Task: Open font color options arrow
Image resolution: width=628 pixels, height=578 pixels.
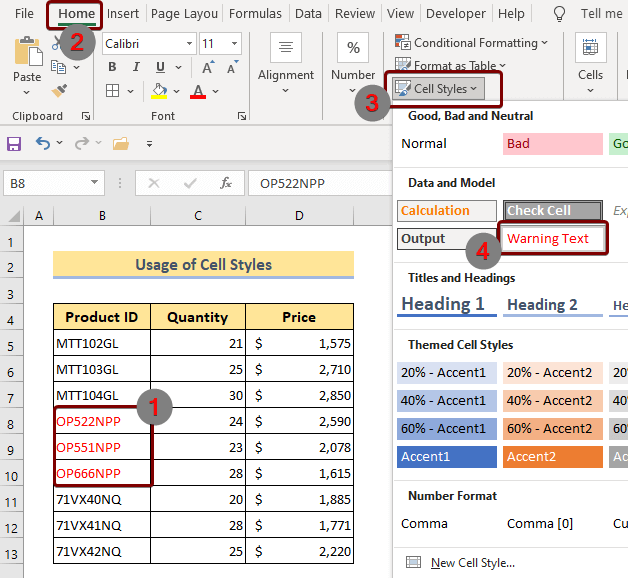Action: coord(215,92)
